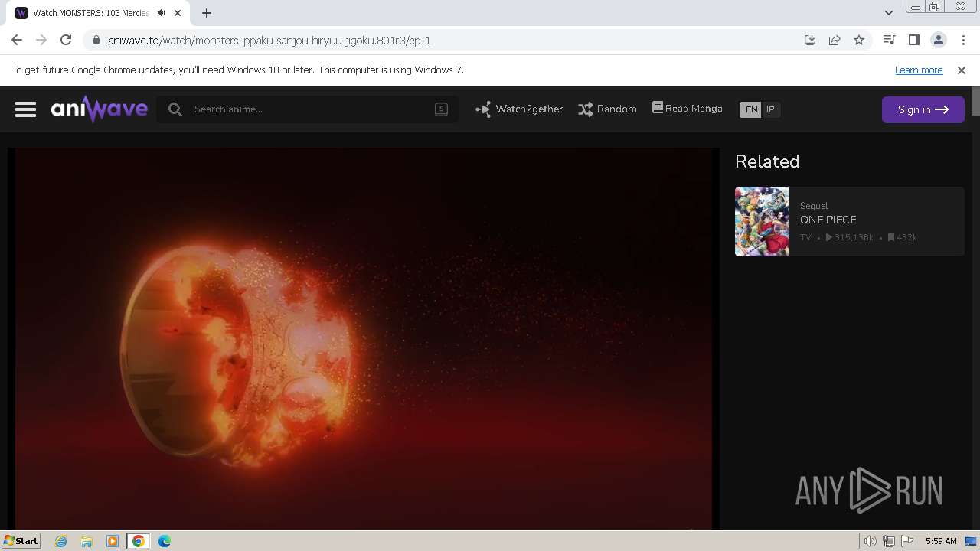Open Learn more about Chrome updates

919,70
